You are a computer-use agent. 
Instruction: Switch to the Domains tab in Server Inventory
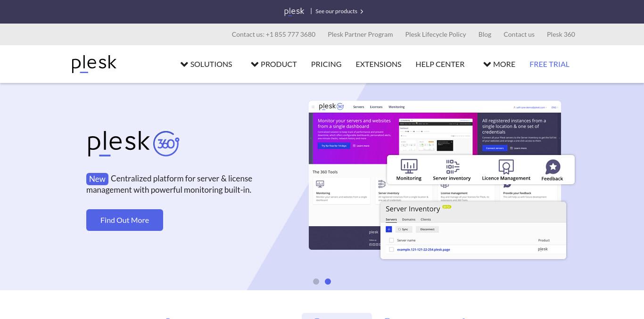[409, 220]
